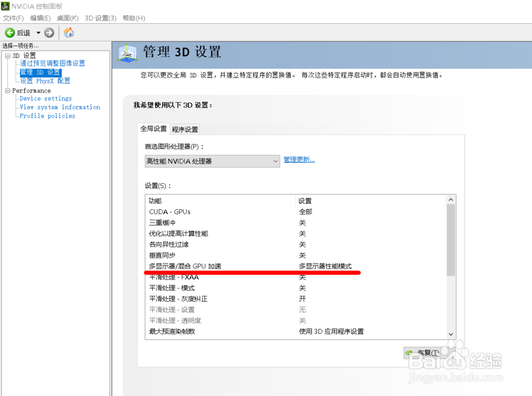Viewport: 532px width, 396px height.
Task: Select the 多显示器/混合 GPU 加速 row
Action: point(295,266)
